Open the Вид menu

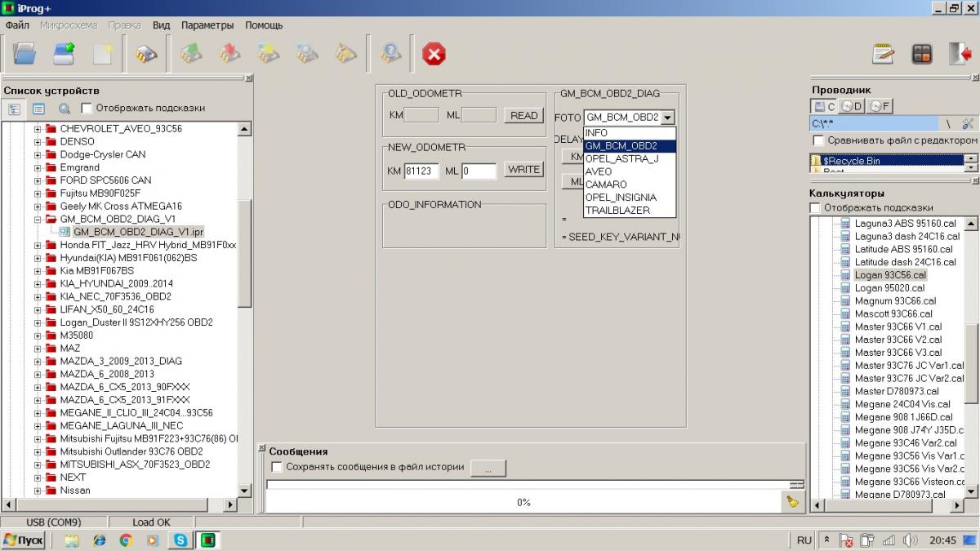click(x=162, y=25)
